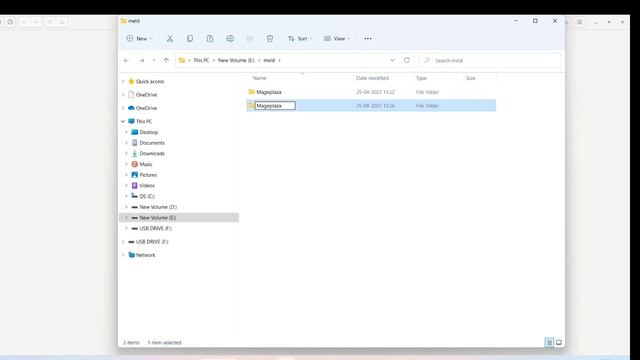The image size is (640, 360).
Task: Open USB DRIVE (F:) under This PC
Action: pyautogui.click(x=155, y=229)
